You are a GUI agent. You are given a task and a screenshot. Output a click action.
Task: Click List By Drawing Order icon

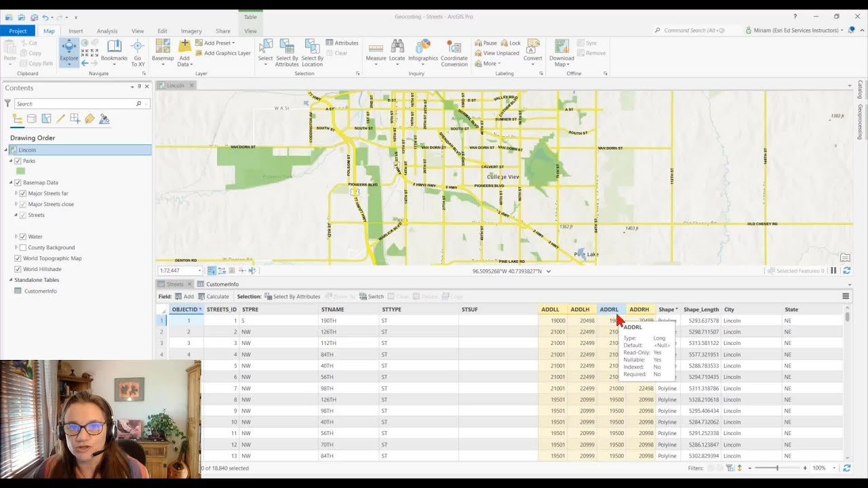click(x=18, y=119)
